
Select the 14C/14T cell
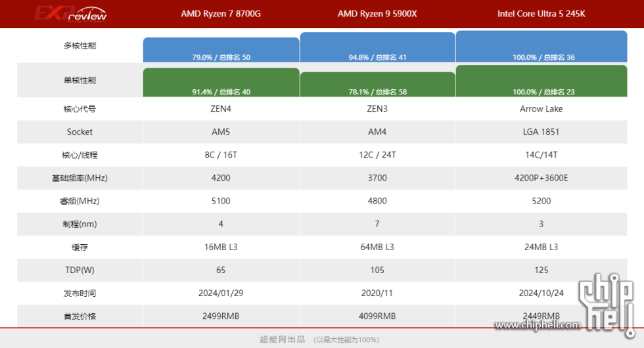[541, 155]
